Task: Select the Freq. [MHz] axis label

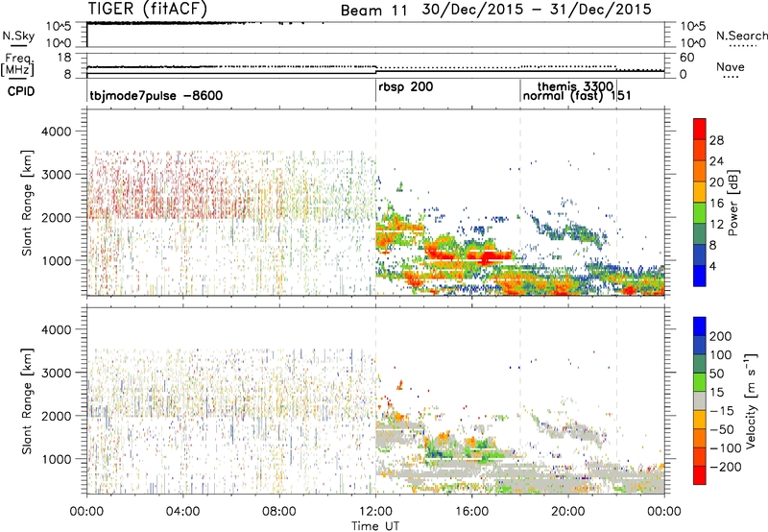Action: (x=17, y=64)
